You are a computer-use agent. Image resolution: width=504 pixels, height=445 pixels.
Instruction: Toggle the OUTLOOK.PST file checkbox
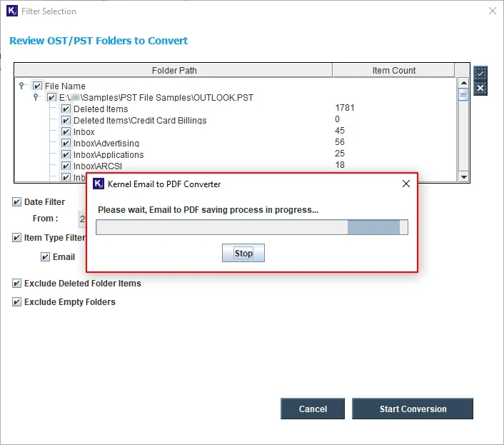pyautogui.click(x=51, y=97)
